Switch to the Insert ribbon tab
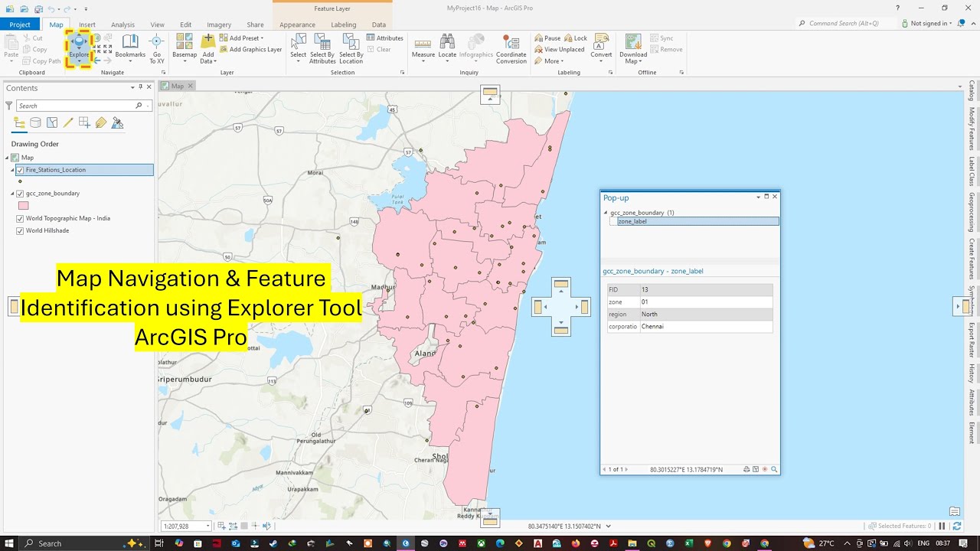The width and height of the screenshot is (980, 551). point(87,24)
